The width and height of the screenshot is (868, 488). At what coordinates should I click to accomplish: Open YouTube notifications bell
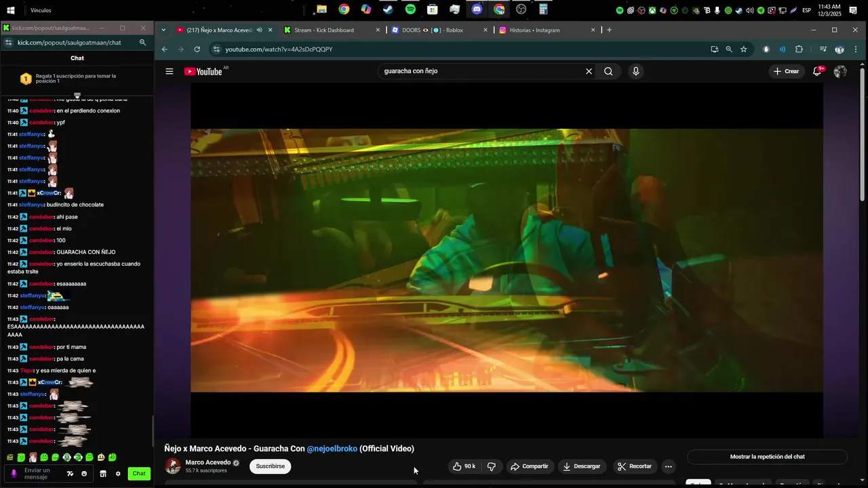817,71
